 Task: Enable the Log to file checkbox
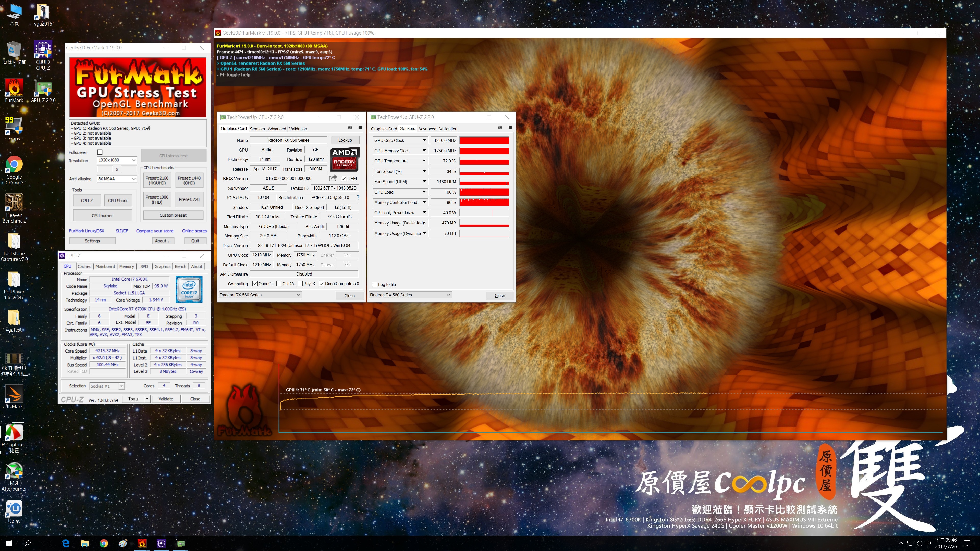[x=375, y=284]
